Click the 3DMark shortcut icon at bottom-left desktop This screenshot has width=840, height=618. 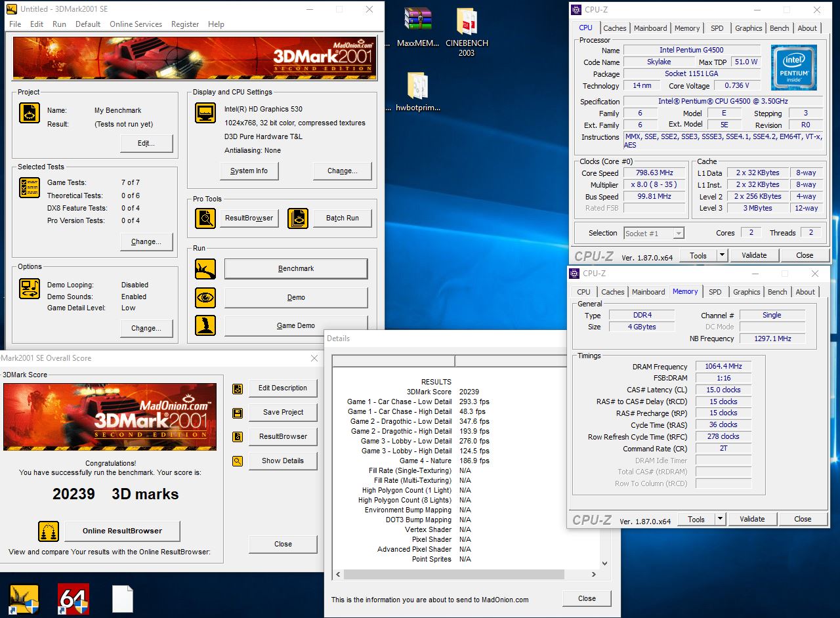pos(24,599)
